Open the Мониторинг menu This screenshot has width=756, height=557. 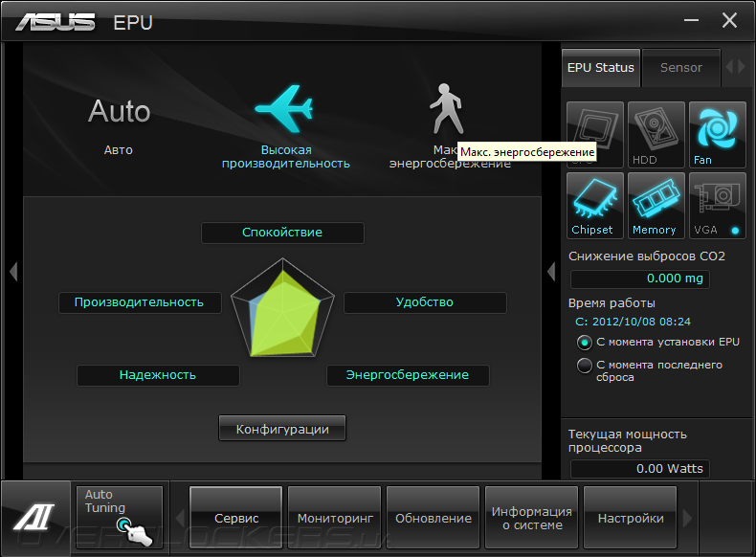[x=335, y=517]
